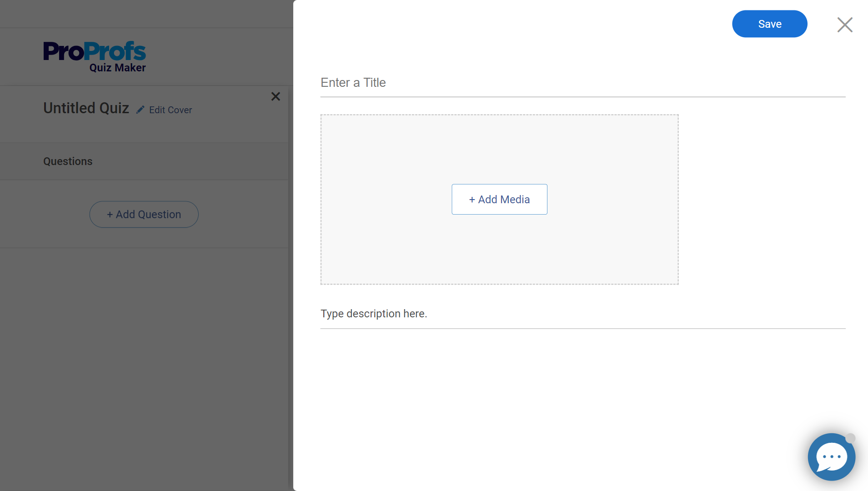Open the Edit Cover link
Screen dimensions: 868x491
tap(170, 110)
